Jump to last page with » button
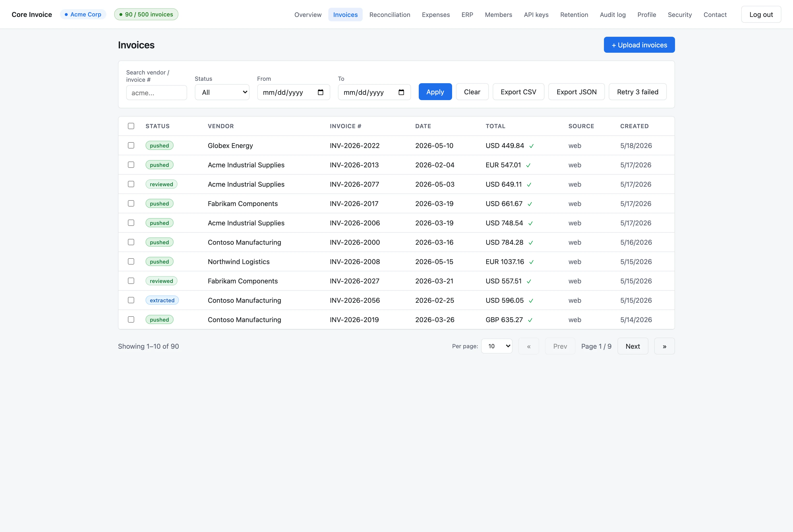The height and width of the screenshot is (532, 793). click(664, 346)
